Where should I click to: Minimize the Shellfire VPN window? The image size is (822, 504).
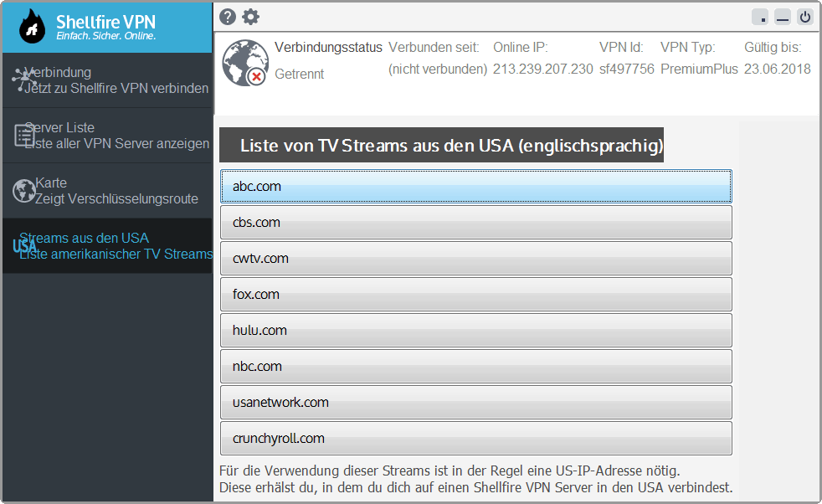(x=782, y=18)
